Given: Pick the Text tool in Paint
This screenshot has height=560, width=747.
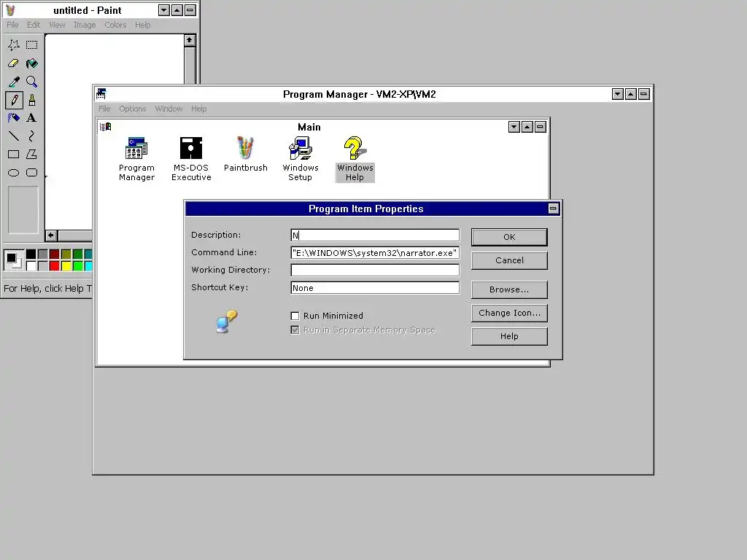Looking at the screenshot, I should [32, 118].
